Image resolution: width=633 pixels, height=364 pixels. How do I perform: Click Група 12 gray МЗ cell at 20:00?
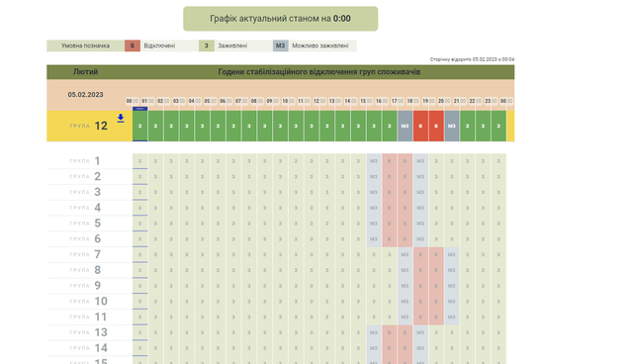coord(452,126)
